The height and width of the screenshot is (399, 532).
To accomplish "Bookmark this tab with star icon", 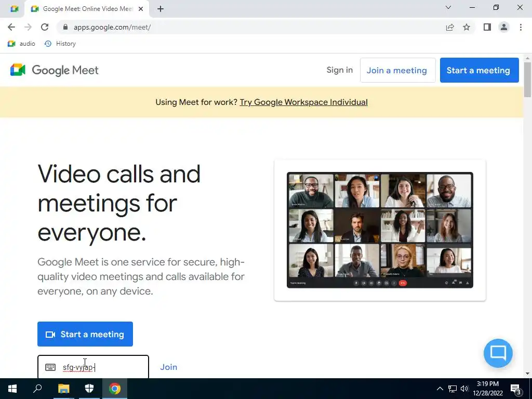I will coord(467,27).
